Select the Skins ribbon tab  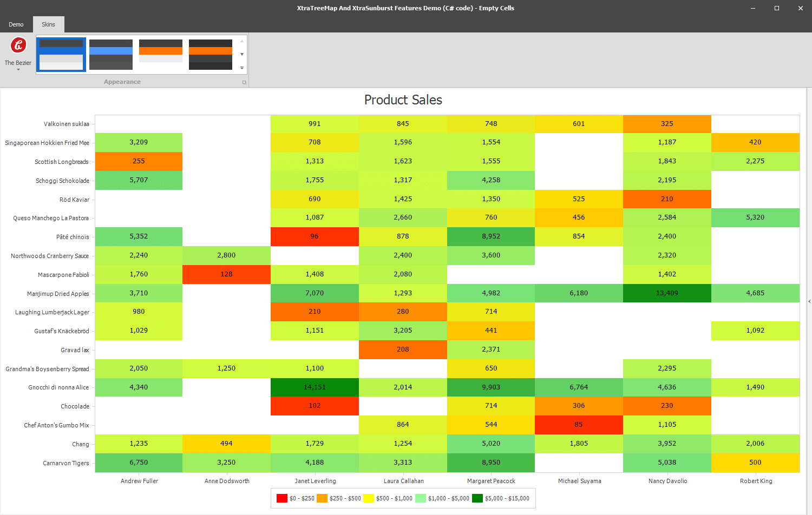(x=48, y=24)
